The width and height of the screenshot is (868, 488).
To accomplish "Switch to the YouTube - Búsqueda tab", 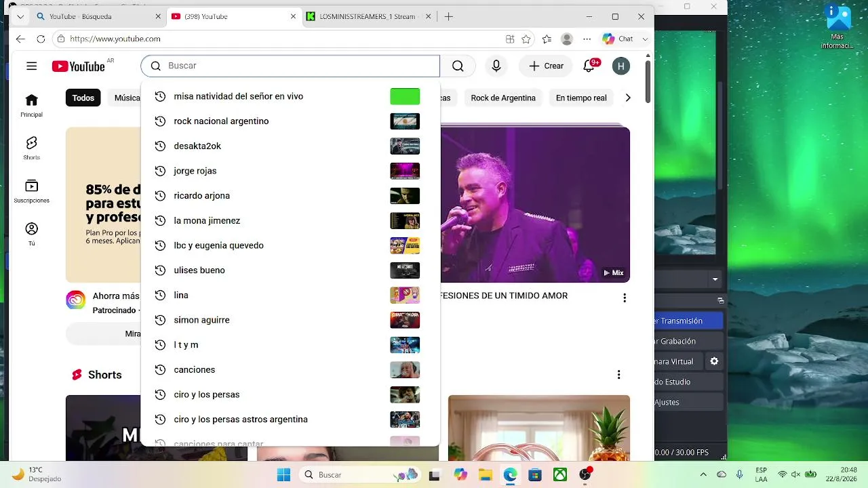I will coord(98,16).
